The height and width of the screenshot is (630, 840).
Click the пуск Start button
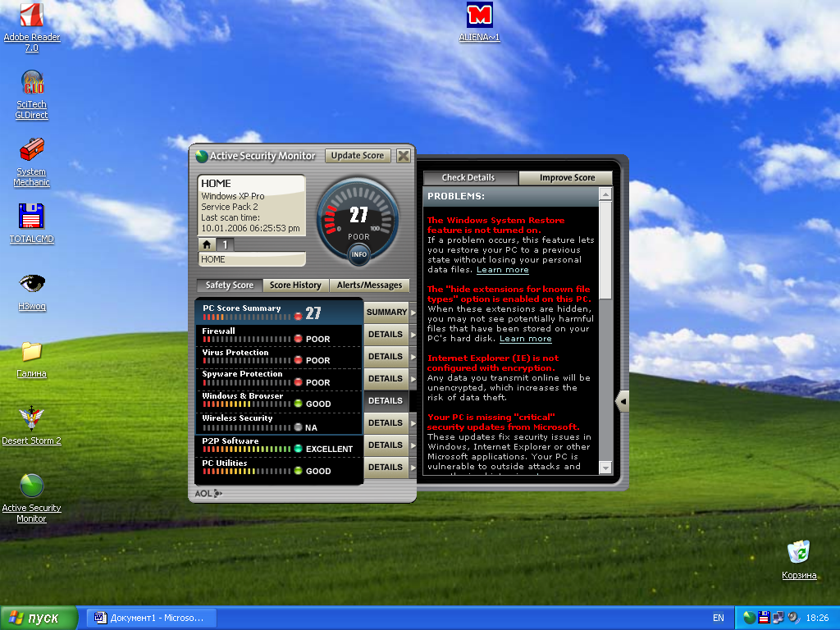pyautogui.click(x=38, y=618)
